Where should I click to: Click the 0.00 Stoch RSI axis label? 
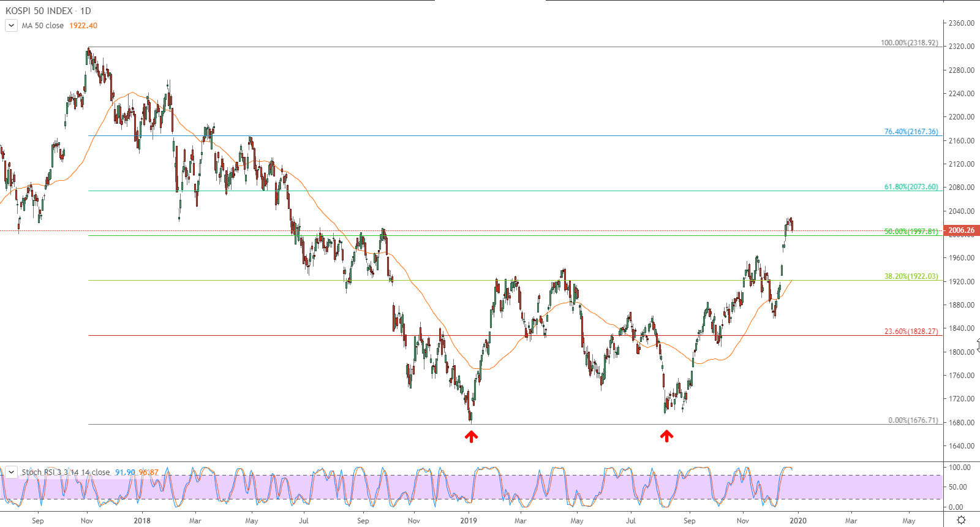(x=956, y=507)
